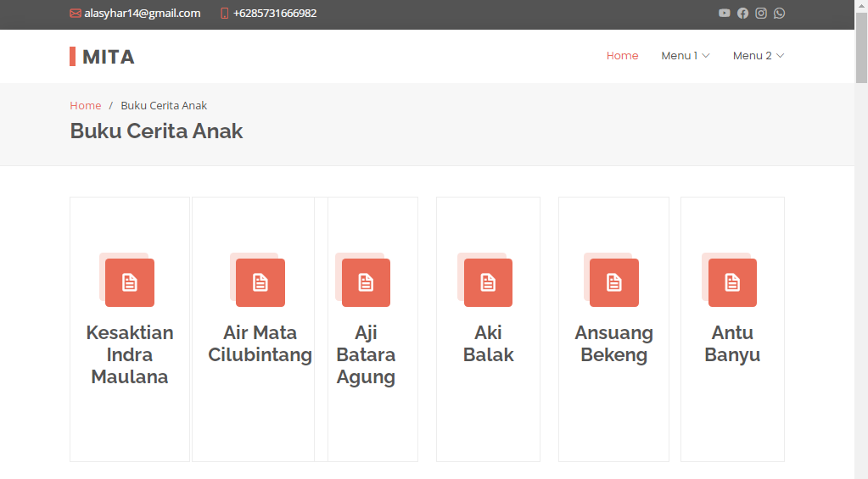This screenshot has height=479, width=868.
Task: Click the Facebook icon in top bar
Action: pyautogui.click(x=742, y=13)
